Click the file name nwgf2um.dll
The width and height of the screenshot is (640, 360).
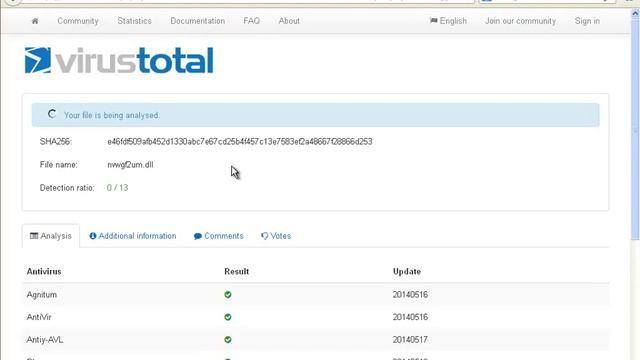tap(130, 165)
